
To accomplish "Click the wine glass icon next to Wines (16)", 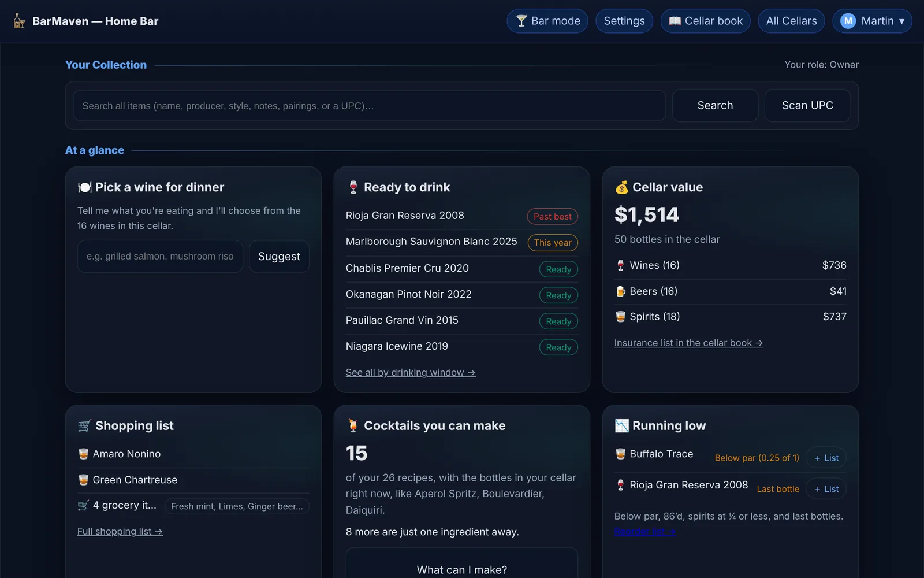I will (x=620, y=265).
